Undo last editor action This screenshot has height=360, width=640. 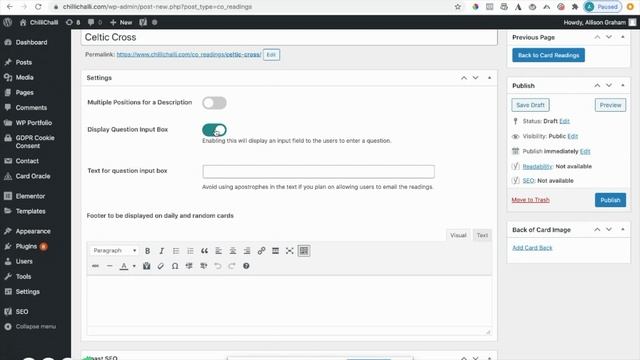(x=218, y=266)
